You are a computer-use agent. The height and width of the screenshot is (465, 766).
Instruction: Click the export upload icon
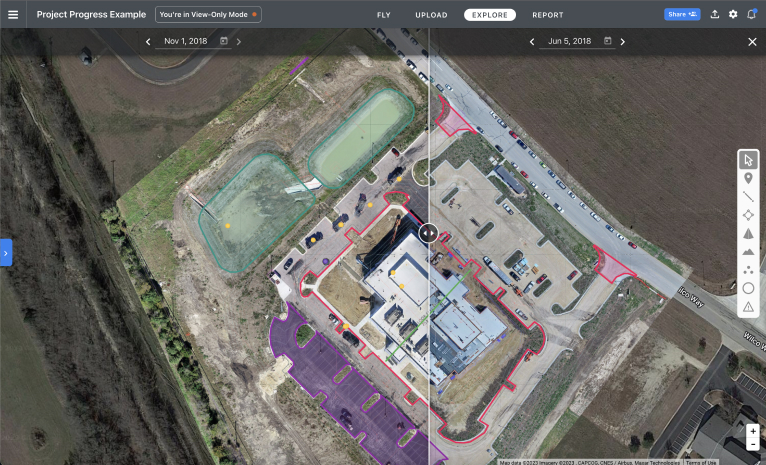click(x=715, y=15)
